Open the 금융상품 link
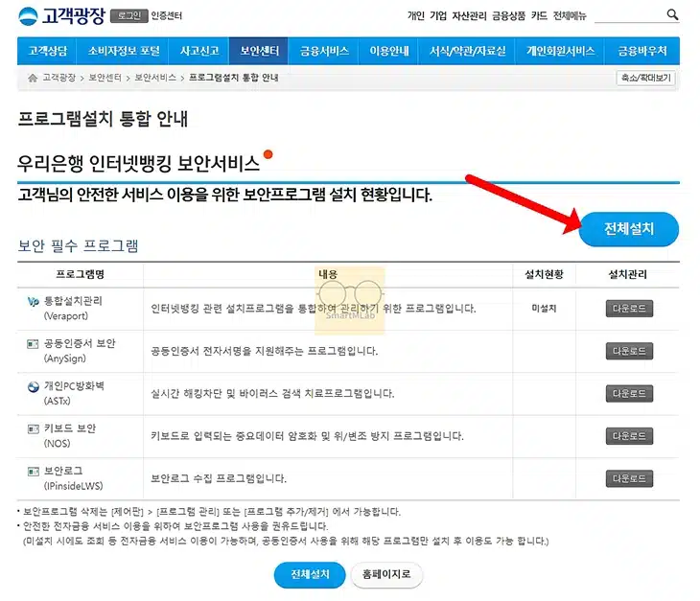The width and height of the screenshot is (700, 601). click(508, 16)
